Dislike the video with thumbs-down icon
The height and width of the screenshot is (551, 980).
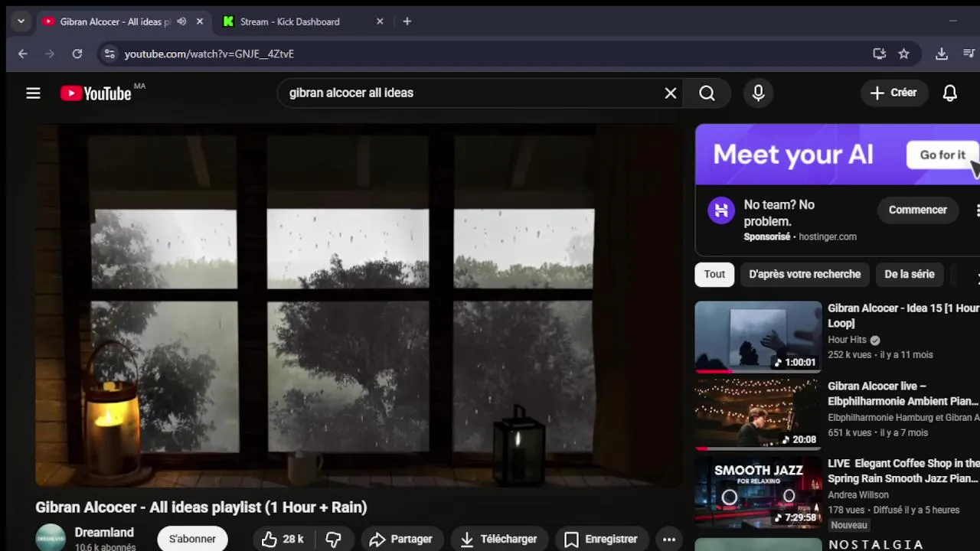coord(333,540)
